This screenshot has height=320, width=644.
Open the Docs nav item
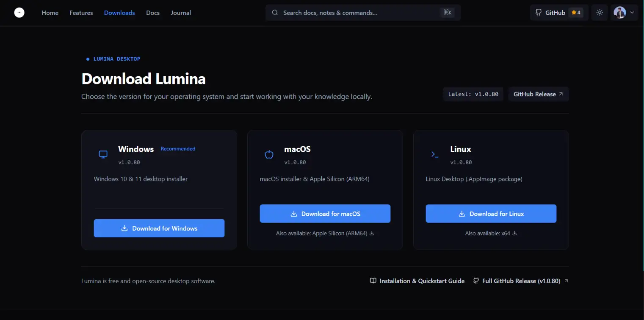(153, 13)
